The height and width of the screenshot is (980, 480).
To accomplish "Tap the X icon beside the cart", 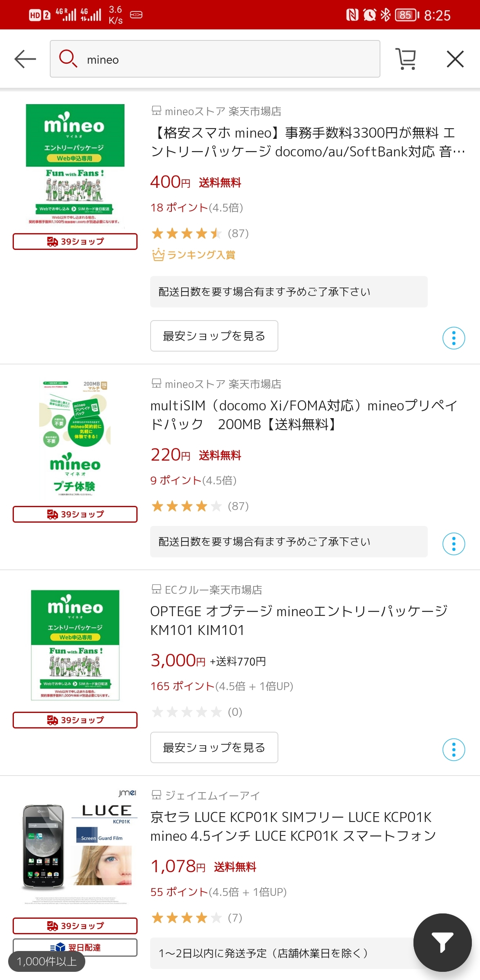I will coord(455,59).
